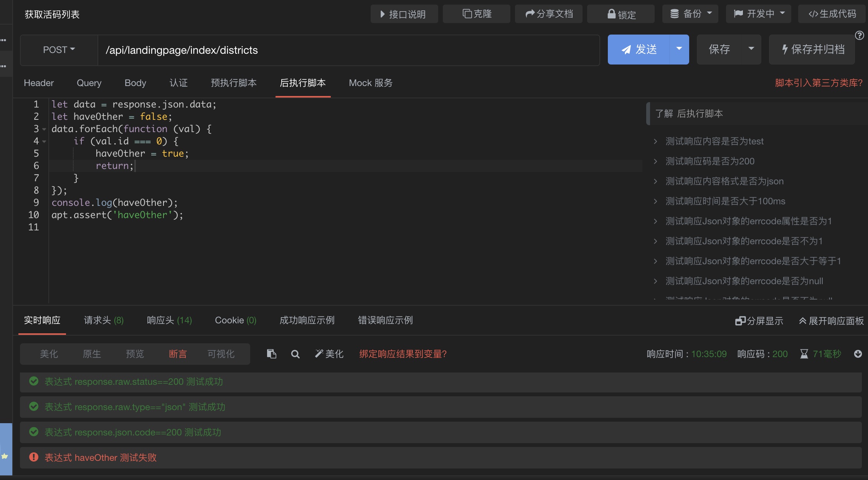
Task: Click line 10 apt.assert in code editor
Action: (117, 215)
